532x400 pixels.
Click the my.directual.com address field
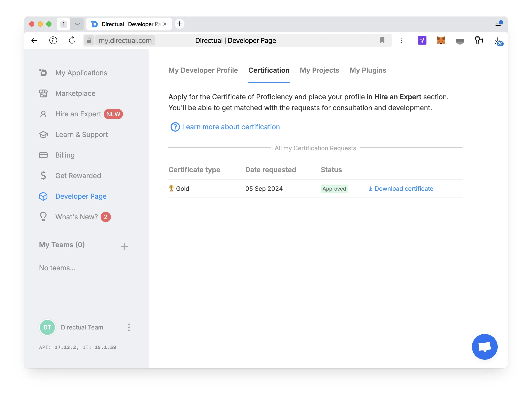(125, 40)
